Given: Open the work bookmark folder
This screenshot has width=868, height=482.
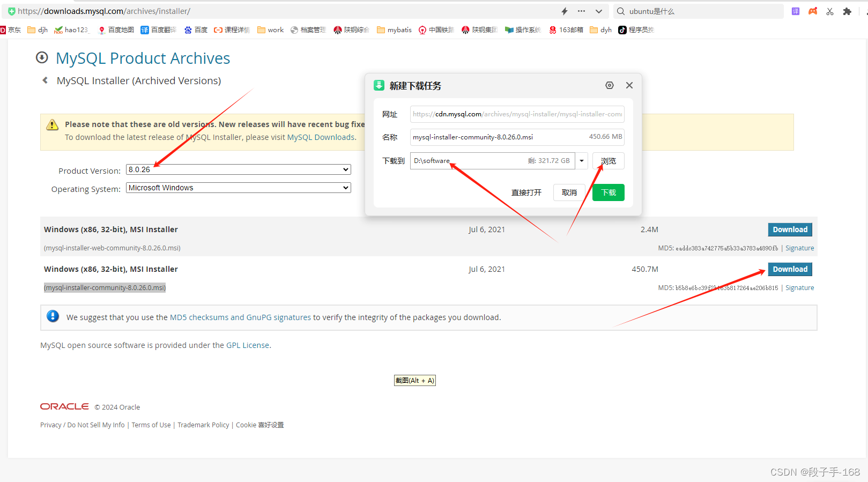Looking at the screenshot, I should click(x=271, y=30).
